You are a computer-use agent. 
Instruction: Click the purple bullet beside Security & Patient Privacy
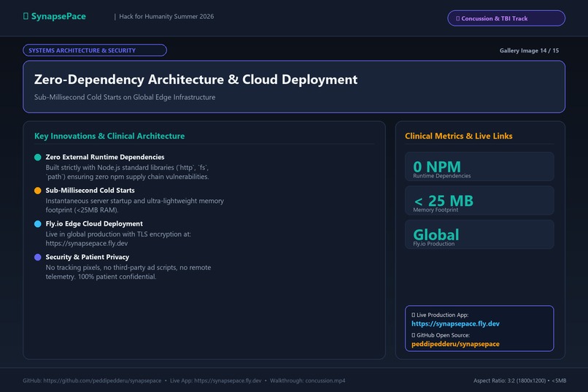point(37,258)
